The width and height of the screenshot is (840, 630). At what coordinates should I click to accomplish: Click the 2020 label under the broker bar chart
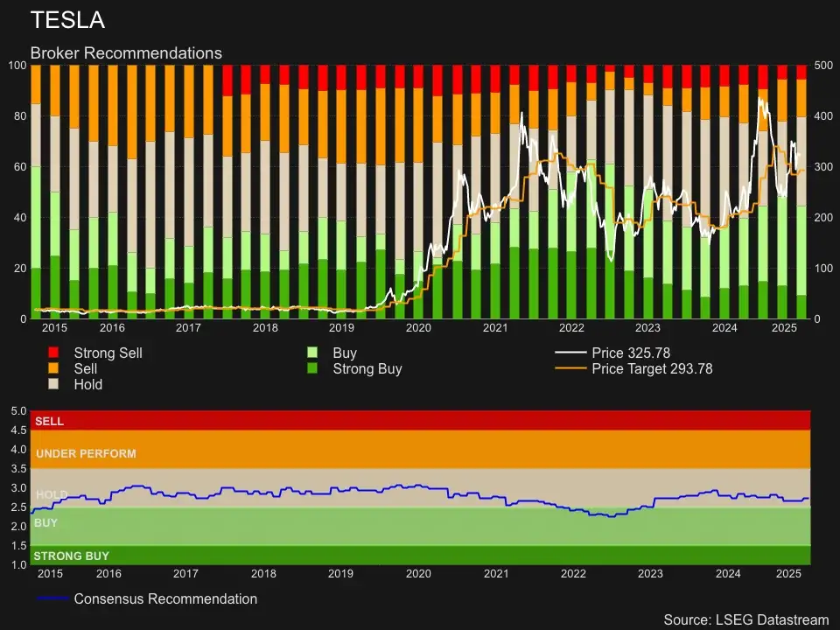pos(418,328)
